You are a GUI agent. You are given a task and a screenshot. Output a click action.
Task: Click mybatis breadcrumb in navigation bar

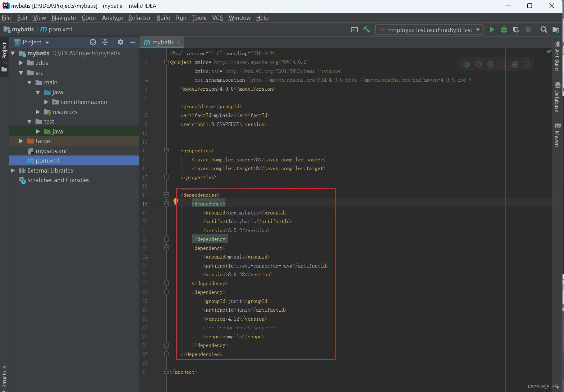[x=19, y=29]
